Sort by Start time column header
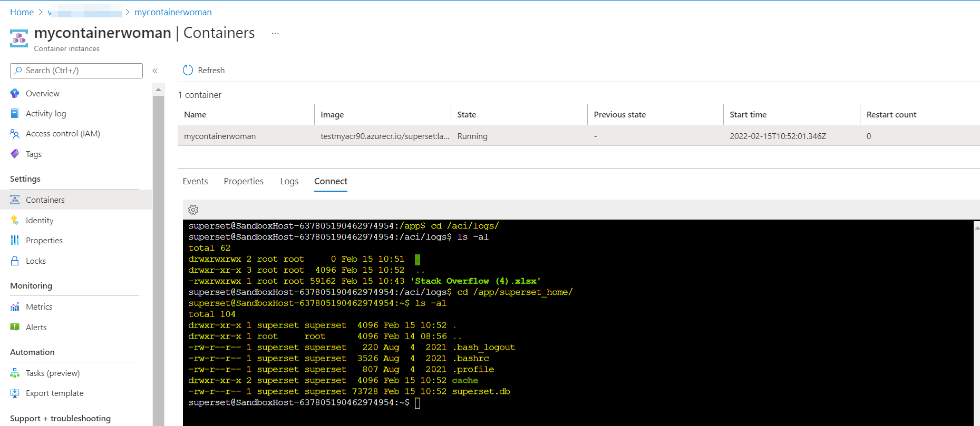The width and height of the screenshot is (980, 426). pos(748,114)
